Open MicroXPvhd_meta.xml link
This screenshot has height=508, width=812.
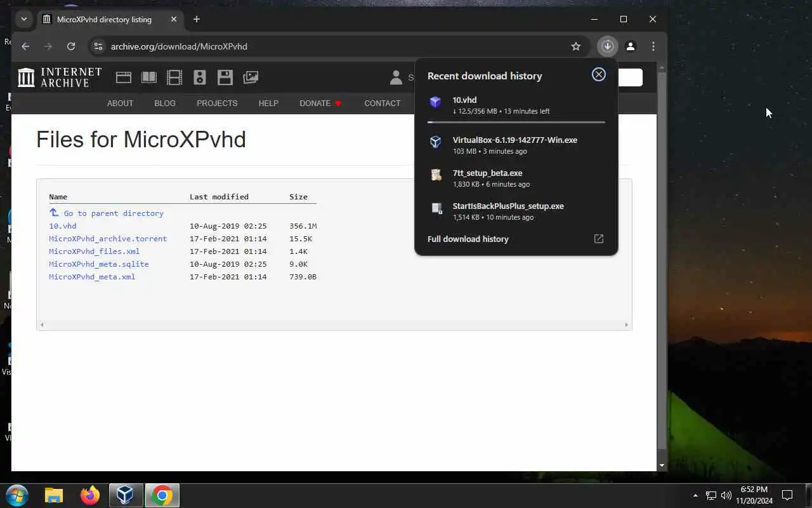tap(92, 277)
